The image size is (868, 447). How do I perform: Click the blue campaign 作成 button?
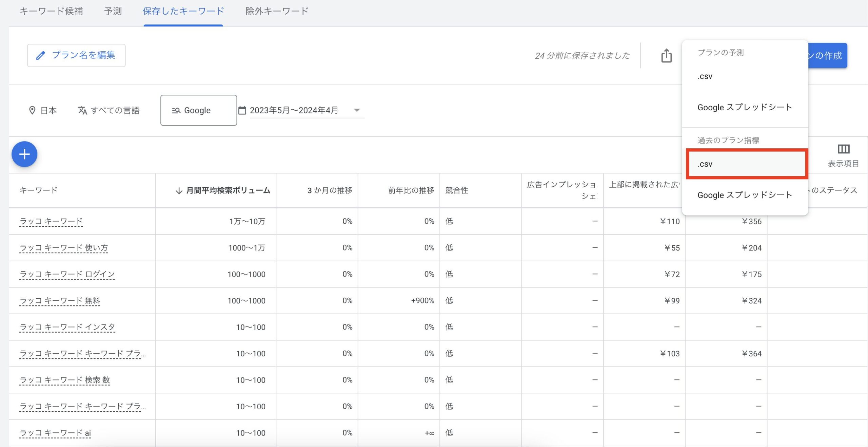pos(828,55)
